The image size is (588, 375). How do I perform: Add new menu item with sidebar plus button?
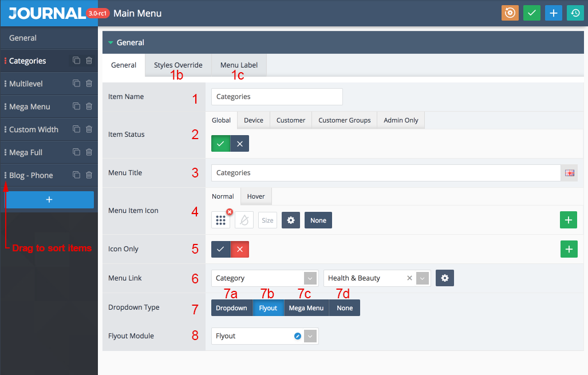pos(49,199)
